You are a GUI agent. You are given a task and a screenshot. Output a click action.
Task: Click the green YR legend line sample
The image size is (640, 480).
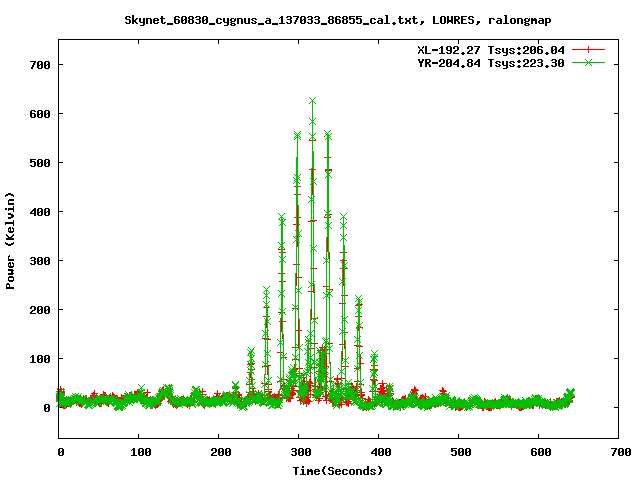tap(589, 62)
